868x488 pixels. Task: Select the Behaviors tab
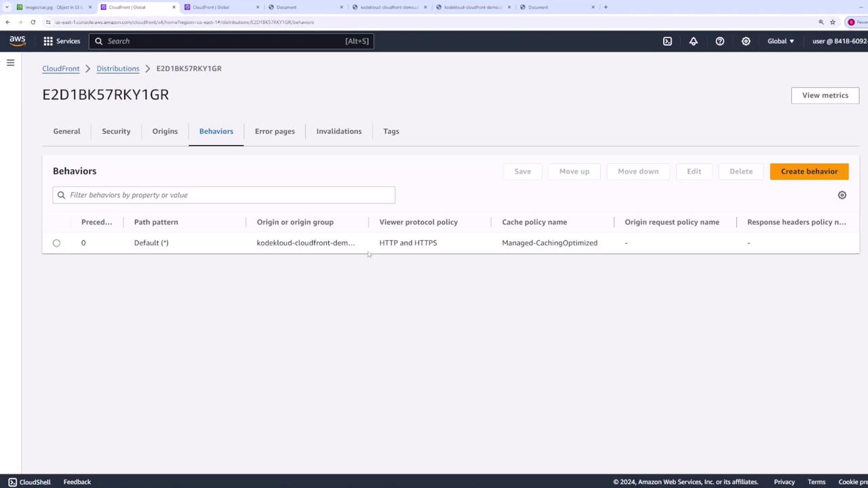pos(216,131)
